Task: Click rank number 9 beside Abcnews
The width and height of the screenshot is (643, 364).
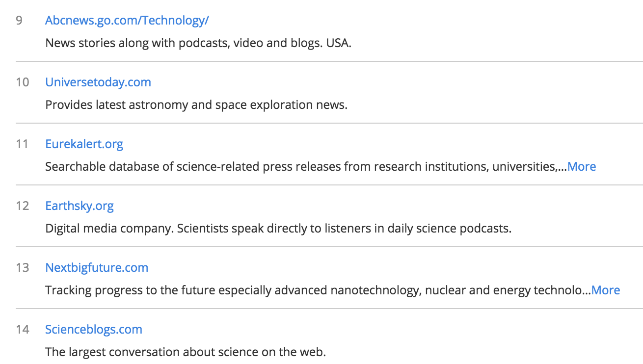Action: 19,21
